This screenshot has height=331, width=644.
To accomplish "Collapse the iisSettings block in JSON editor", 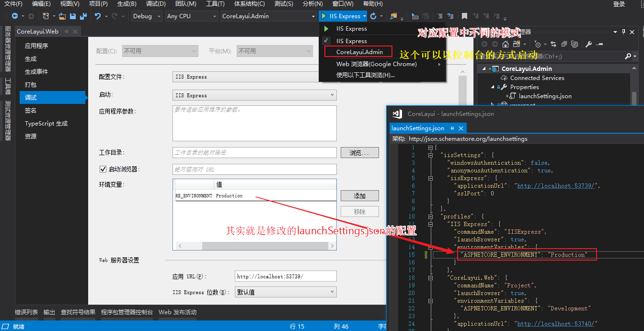I will 430,155.
